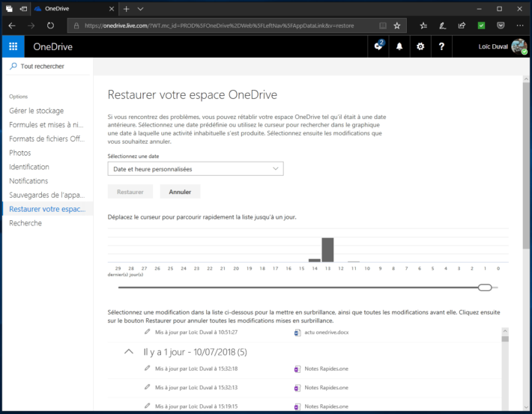This screenshot has width=532, height=414.
Task: Collapse the 'Il y a 1 jour - 10/07/2018' group
Action: (x=129, y=352)
